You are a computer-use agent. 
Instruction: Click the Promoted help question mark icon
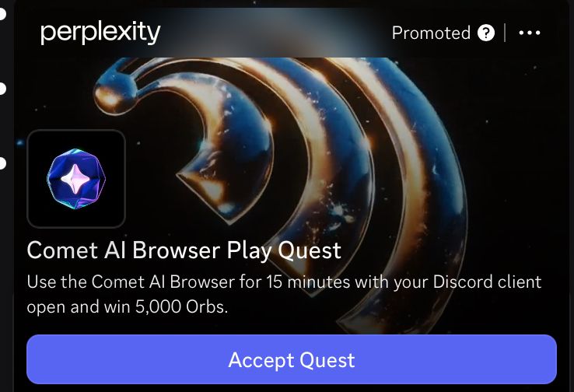(x=486, y=33)
